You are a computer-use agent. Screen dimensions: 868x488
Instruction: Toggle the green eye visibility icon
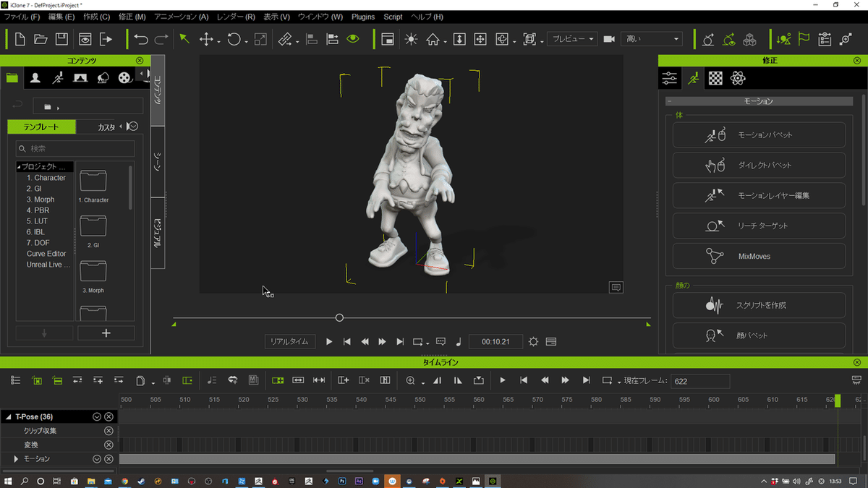coord(352,39)
